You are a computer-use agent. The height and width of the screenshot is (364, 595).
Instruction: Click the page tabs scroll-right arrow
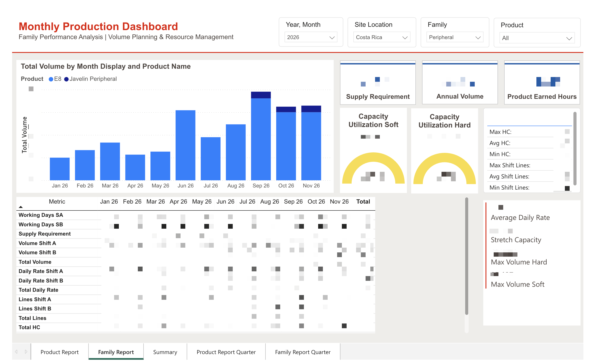[26, 352]
